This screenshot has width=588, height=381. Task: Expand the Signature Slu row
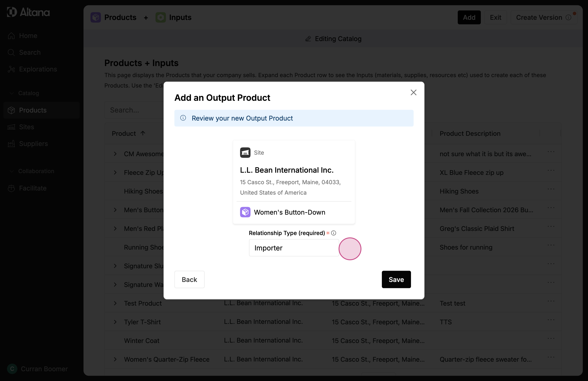[x=115, y=266]
